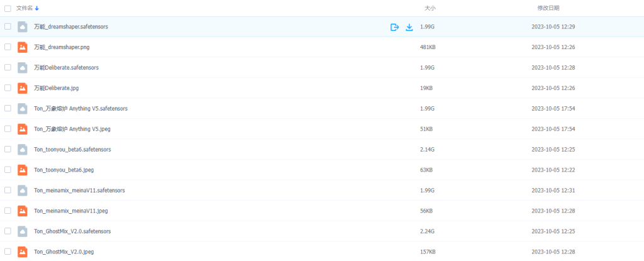Viewport: 644px width, 261px height.
Task: Click file icon of Ton_toonyou_beta6.safetensors
Action: [23, 150]
